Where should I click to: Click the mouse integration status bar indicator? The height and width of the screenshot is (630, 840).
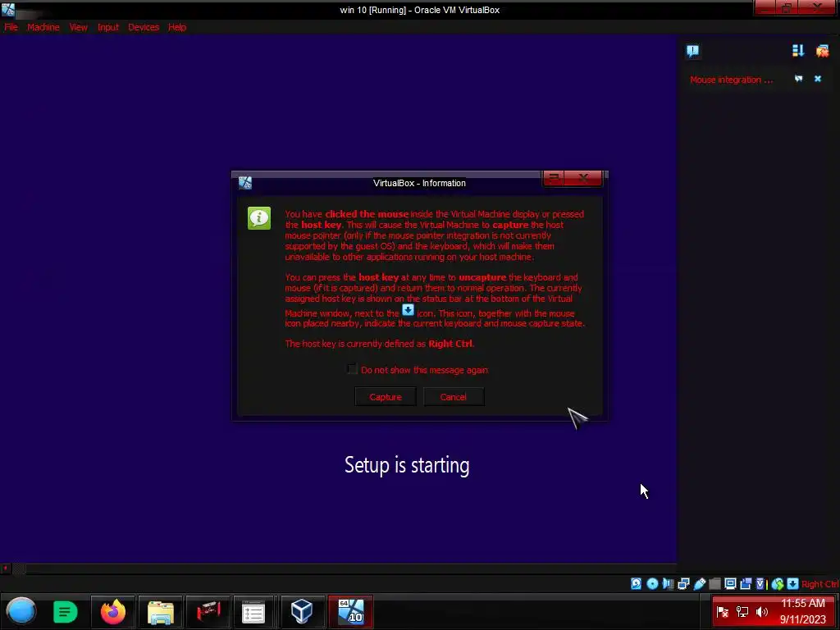click(778, 584)
